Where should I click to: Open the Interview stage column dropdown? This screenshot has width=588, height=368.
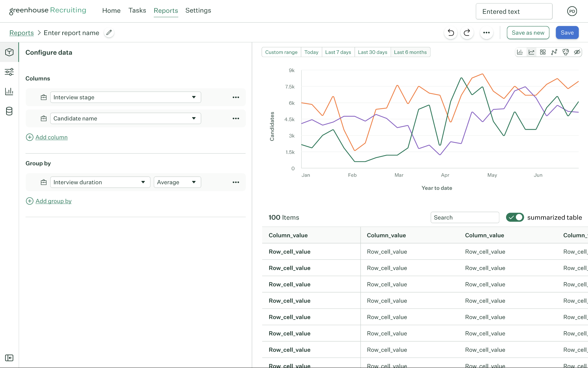click(126, 97)
